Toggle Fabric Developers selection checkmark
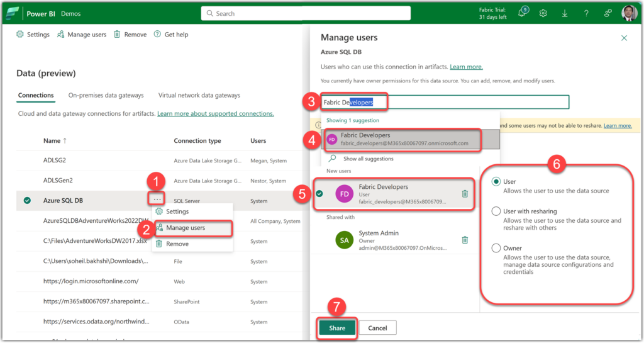 pos(319,193)
